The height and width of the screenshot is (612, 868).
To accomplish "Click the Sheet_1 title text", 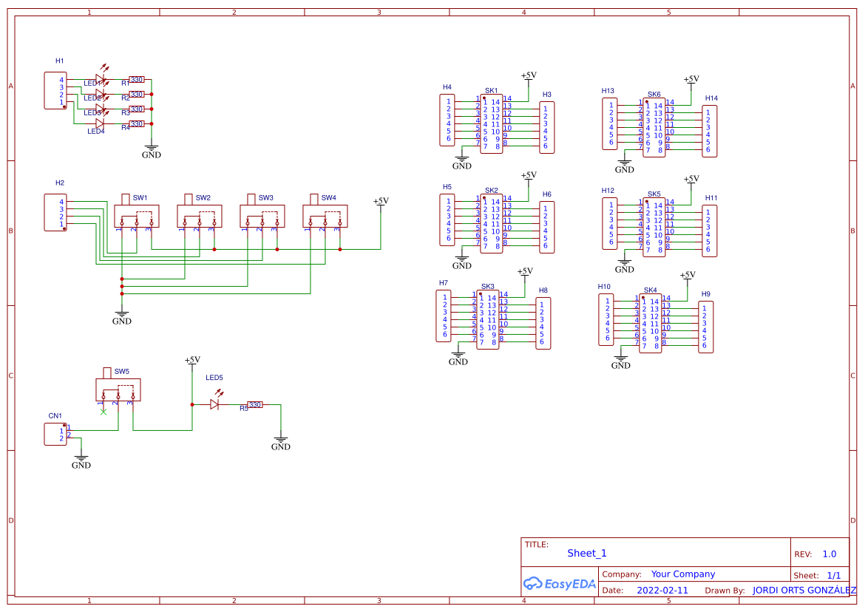I will pyautogui.click(x=586, y=553).
